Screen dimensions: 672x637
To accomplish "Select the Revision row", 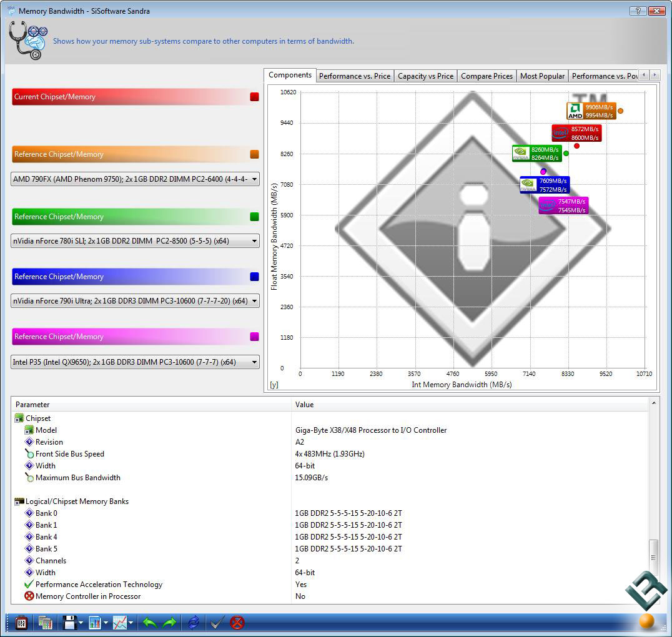I will [330, 442].
